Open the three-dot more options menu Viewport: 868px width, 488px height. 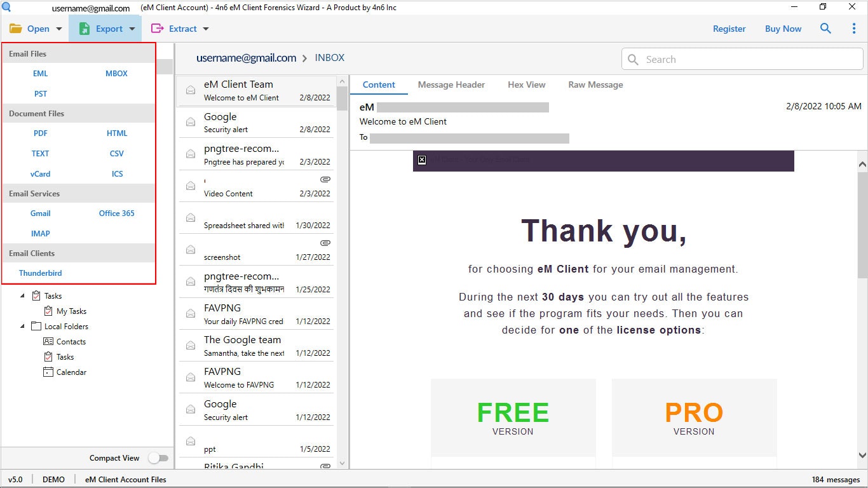854,29
